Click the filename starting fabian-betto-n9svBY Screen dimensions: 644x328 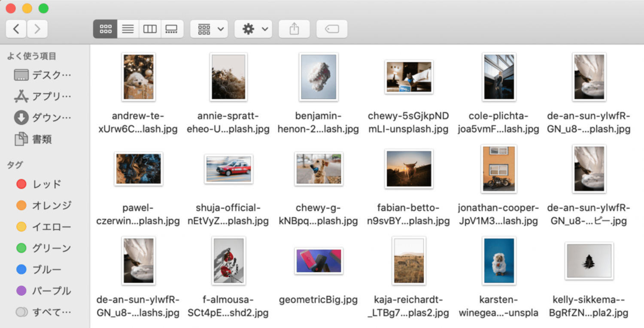point(409,215)
